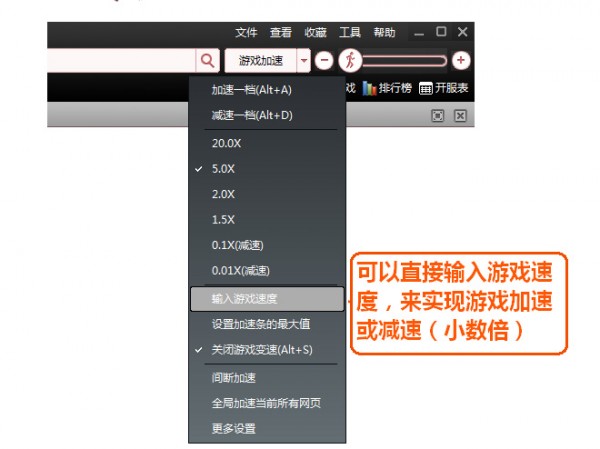Image resolution: width=600 pixels, height=449 pixels.
Task: Select 加速一档(Alt+A) menu entry
Action: click(251, 90)
